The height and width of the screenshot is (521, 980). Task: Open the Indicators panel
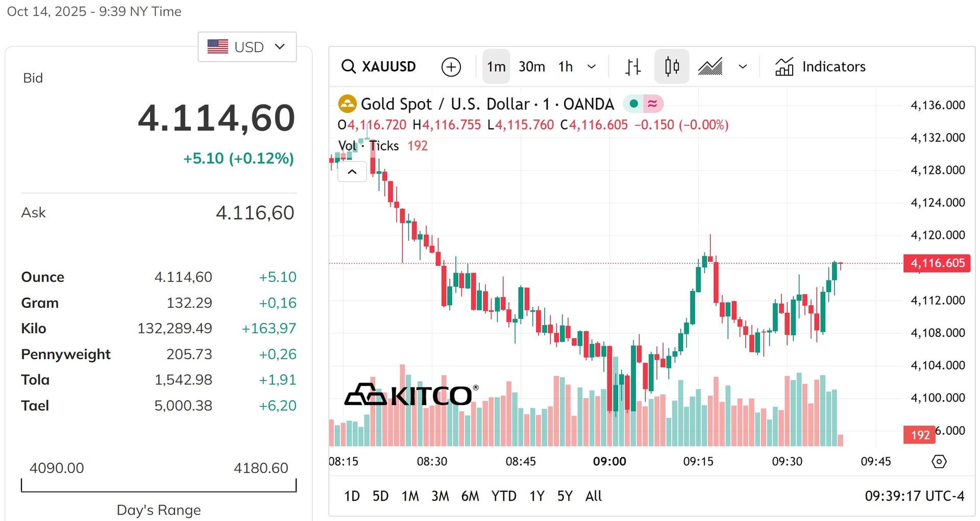pyautogui.click(x=820, y=67)
